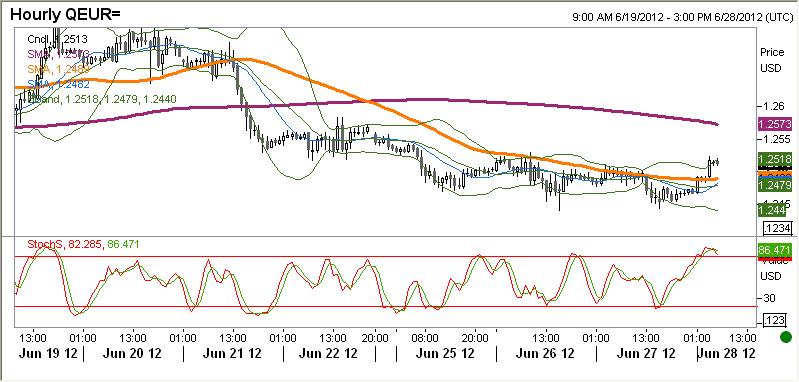This screenshot has height=382, width=799.
Task: Click the orange SMA 1.2489 legend entry
Action: tap(59, 69)
